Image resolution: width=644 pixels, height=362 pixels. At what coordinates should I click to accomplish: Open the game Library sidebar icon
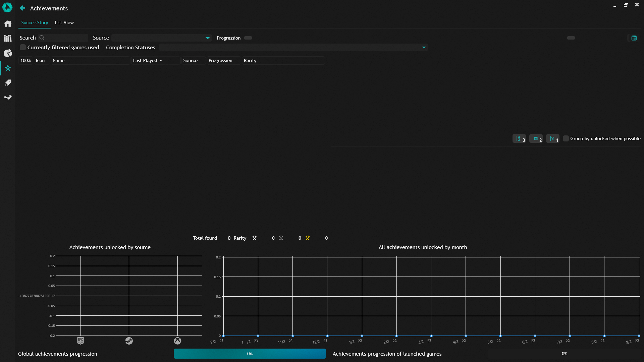7,38
